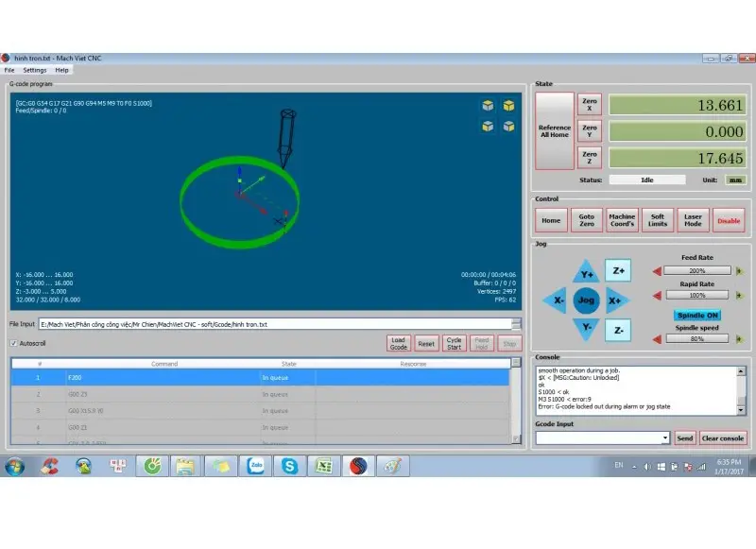
Task: Open the Settings menu
Action: coord(35,70)
